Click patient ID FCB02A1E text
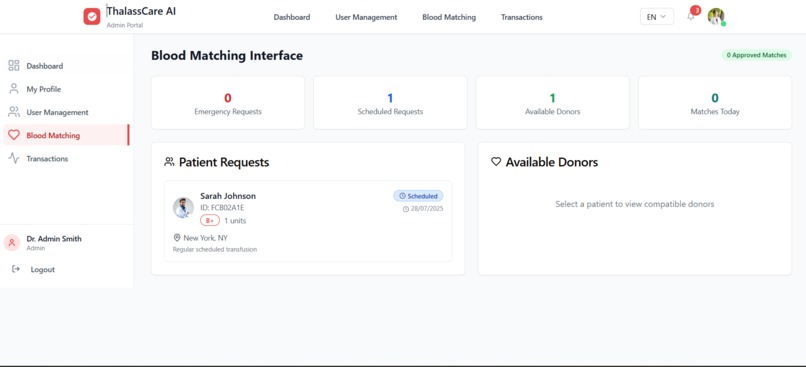The image size is (806, 367). pos(222,208)
